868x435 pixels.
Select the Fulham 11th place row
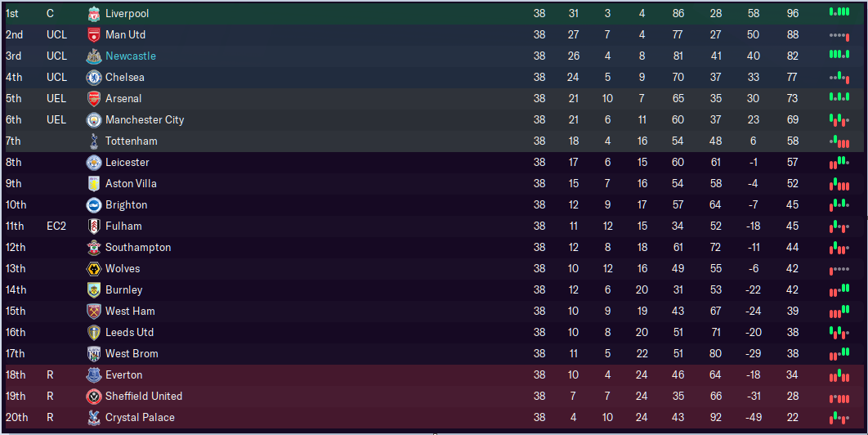point(434,226)
